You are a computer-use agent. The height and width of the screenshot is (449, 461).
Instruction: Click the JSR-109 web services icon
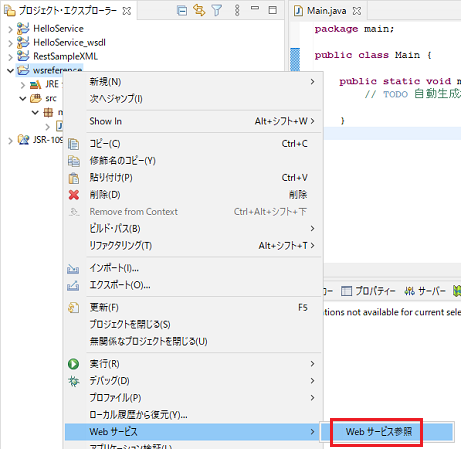point(23,139)
